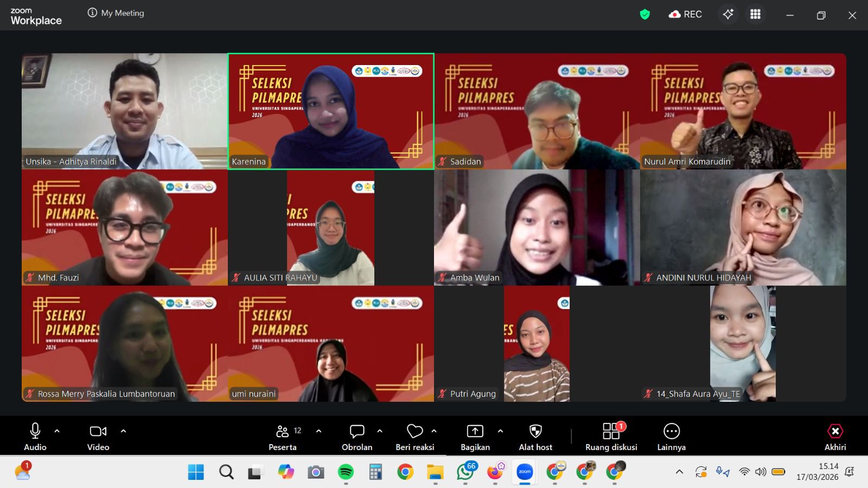Open My Meeting information
The height and width of the screenshot is (488, 868).
[x=91, y=12]
